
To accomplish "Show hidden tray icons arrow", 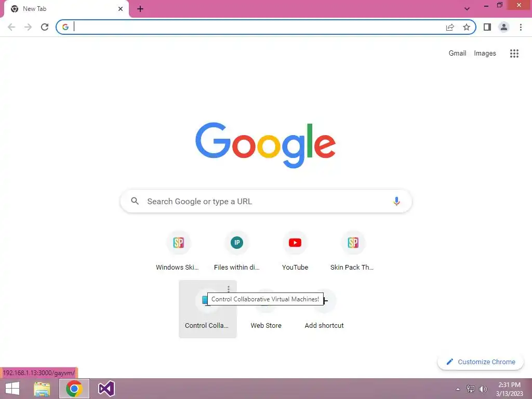I will pos(458,389).
